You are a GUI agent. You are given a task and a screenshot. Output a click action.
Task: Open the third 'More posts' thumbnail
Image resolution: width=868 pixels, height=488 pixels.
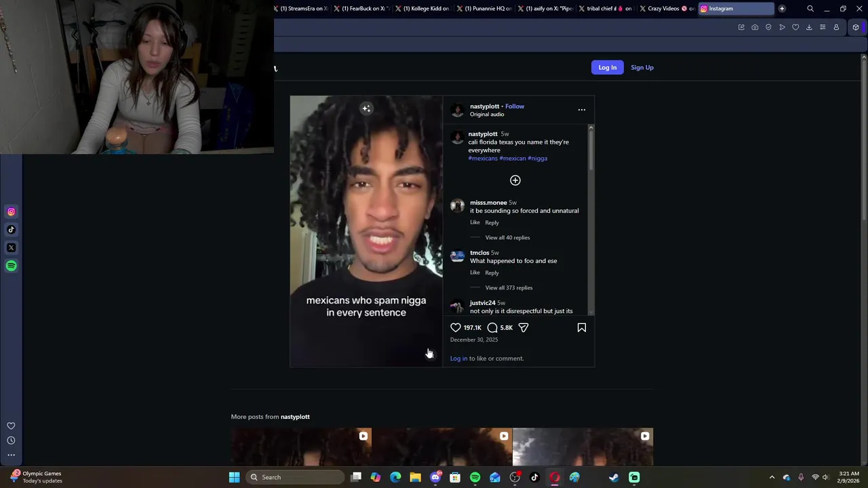pos(583,447)
